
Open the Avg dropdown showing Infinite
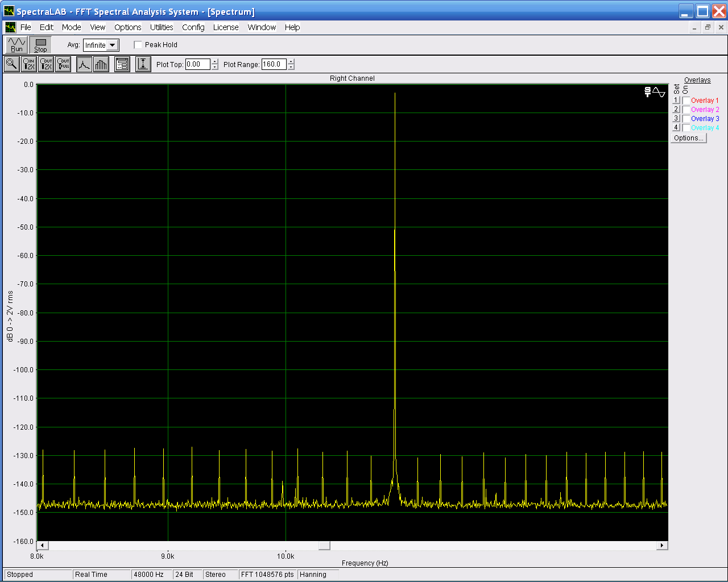pos(113,45)
